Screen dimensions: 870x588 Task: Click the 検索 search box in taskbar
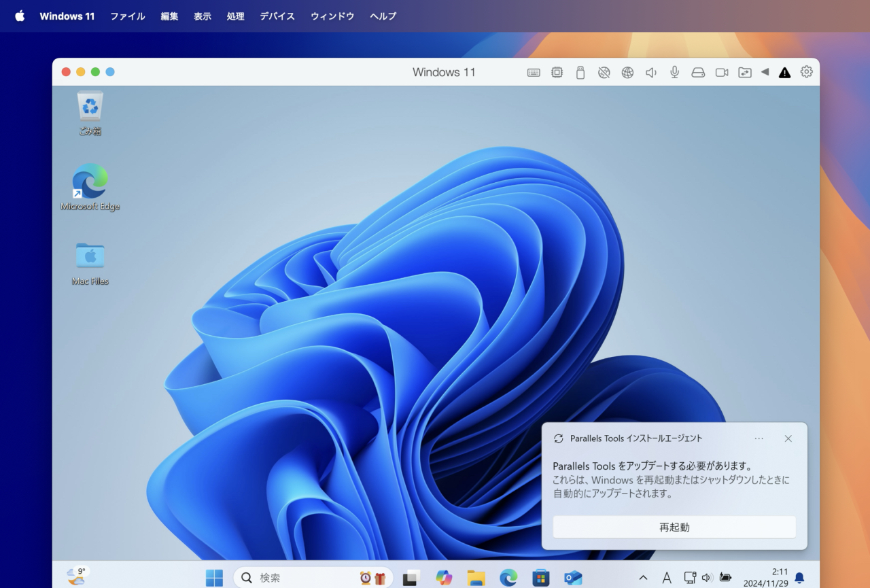click(x=313, y=578)
